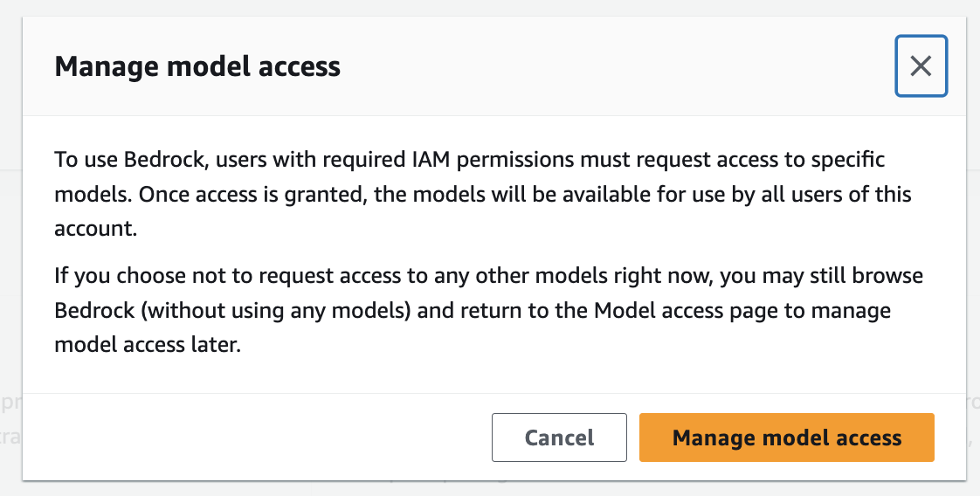
Task: Click the "model access later." closing line
Action: [147, 344]
